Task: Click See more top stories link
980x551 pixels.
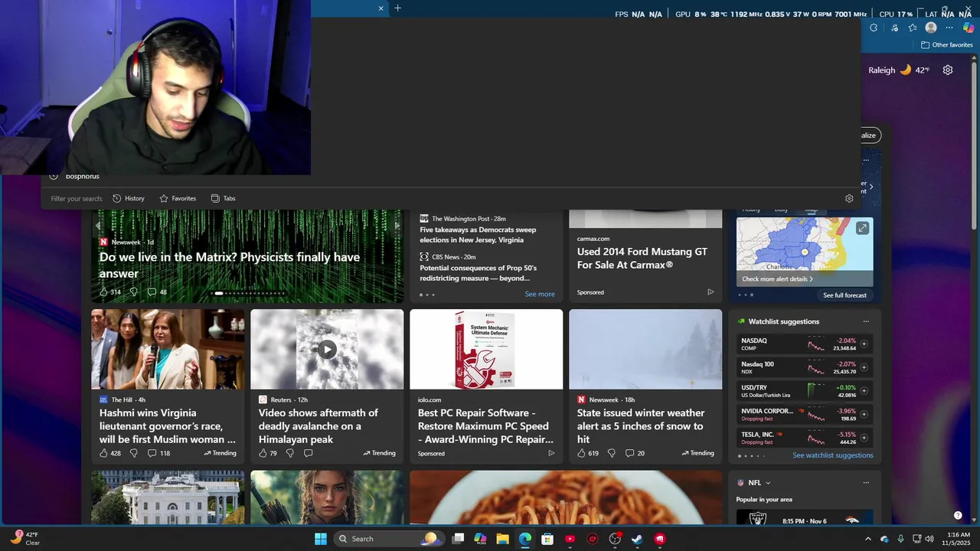Action: (x=540, y=294)
